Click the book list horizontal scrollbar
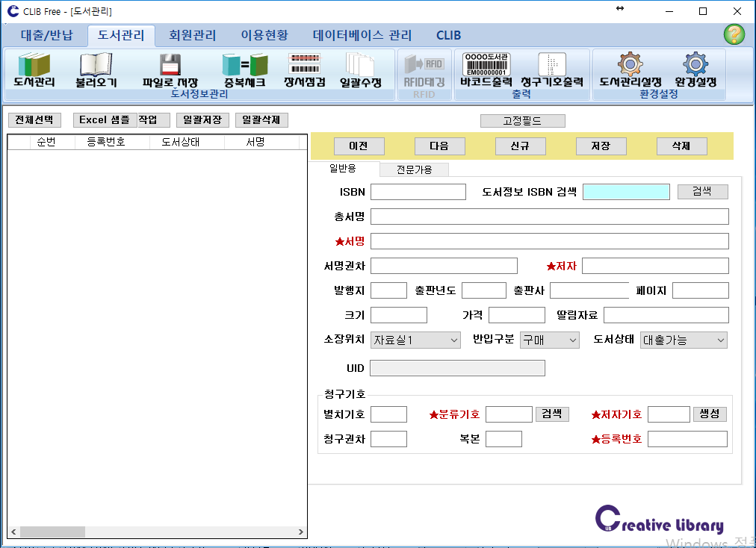This screenshot has width=756, height=548. point(157,532)
